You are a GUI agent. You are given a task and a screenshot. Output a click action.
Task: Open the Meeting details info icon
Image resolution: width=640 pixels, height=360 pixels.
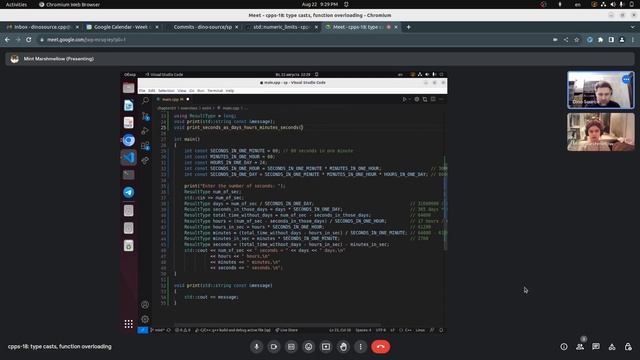coord(564,347)
